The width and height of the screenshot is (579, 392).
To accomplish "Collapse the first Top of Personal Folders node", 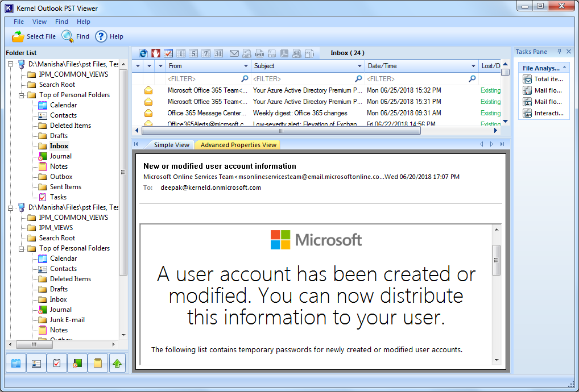I will click(22, 95).
